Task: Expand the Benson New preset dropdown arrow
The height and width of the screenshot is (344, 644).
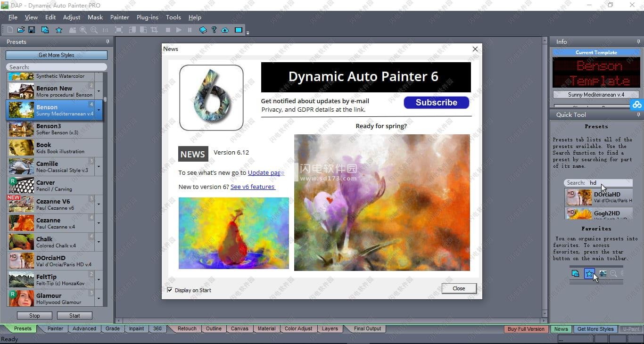Action: click(x=99, y=91)
